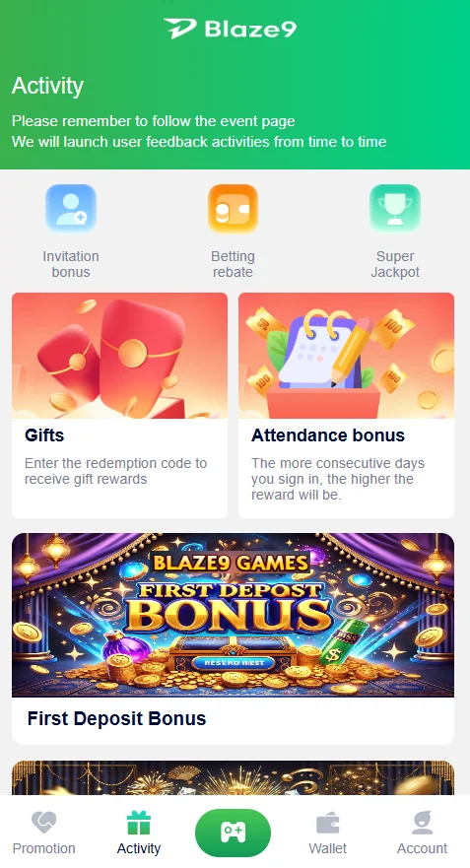Open the Gifts red envelope image
The height and width of the screenshot is (868, 470).
[x=119, y=356]
